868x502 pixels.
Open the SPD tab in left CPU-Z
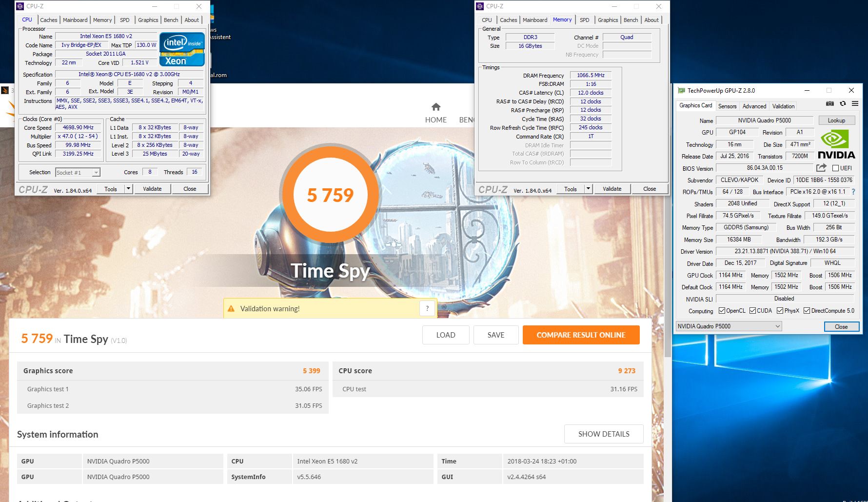tap(125, 20)
